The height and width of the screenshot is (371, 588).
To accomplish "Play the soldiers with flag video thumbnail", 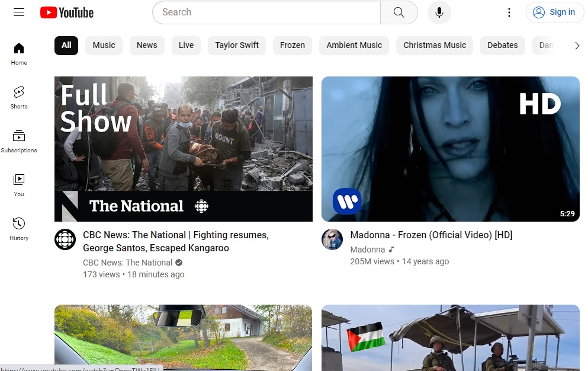I will pos(451,338).
